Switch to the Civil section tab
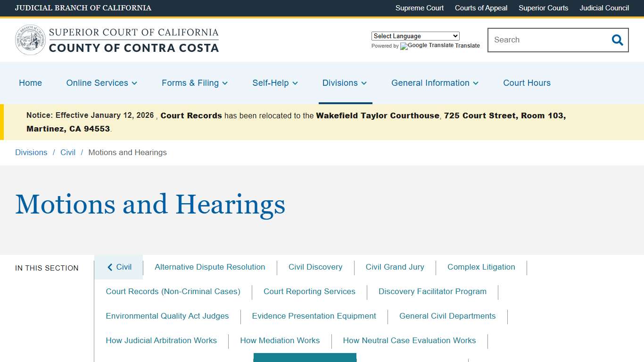The height and width of the screenshot is (362, 644). pos(118,267)
